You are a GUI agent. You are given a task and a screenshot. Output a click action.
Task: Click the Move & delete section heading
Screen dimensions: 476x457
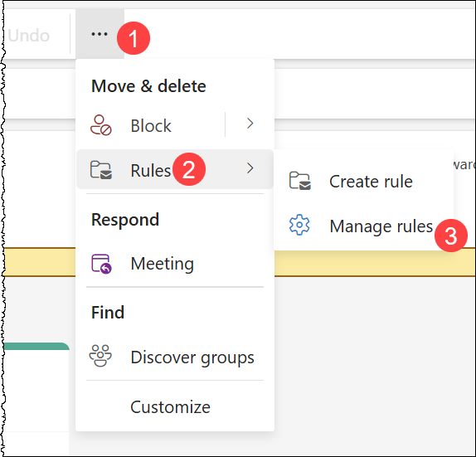148,86
